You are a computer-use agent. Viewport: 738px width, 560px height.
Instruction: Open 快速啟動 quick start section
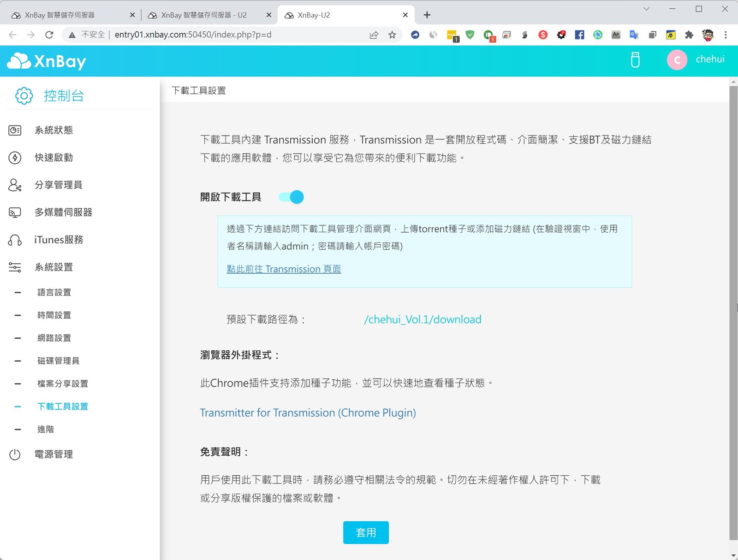coord(54,158)
